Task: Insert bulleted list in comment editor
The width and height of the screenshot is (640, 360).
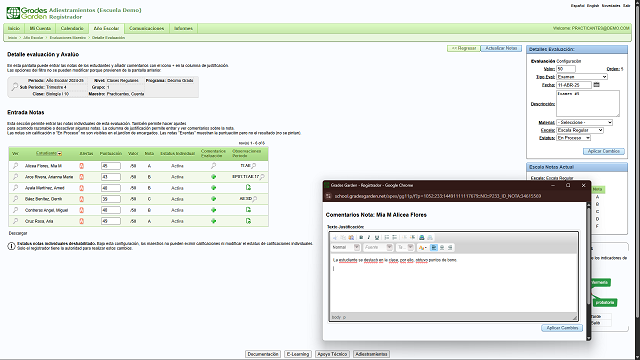Action: pyautogui.click(x=394, y=237)
